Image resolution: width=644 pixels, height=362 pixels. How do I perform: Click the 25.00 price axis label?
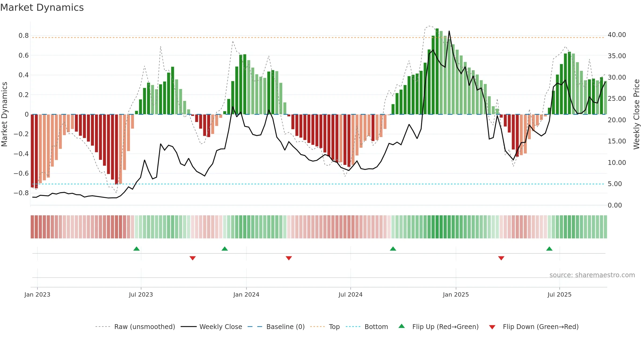click(x=617, y=99)
